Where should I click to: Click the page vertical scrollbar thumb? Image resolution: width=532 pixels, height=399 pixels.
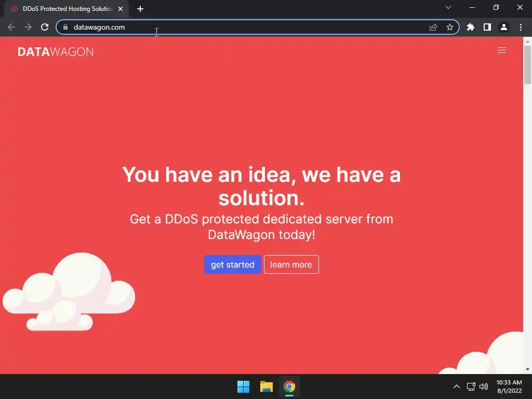click(x=527, y=64)
